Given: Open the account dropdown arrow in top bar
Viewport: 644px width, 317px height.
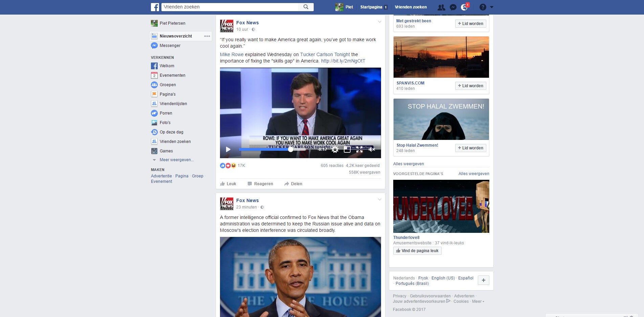Looking at the screenshot, I should coord(492,7).
